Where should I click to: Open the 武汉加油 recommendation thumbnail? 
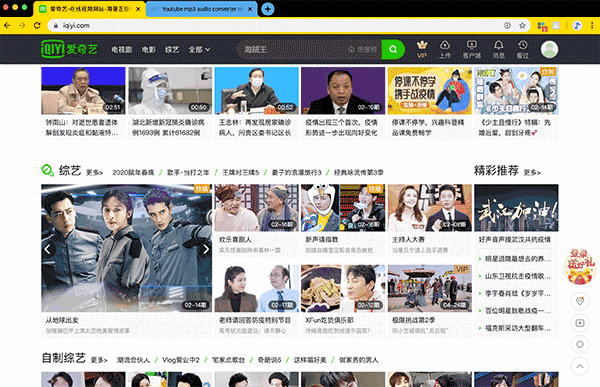click(516, 208)
